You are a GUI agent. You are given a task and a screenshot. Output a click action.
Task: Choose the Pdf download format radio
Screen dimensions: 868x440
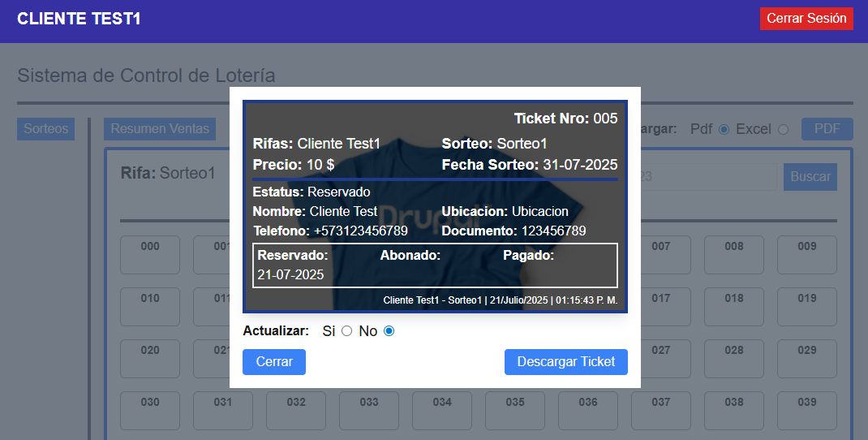pos(724,129)
